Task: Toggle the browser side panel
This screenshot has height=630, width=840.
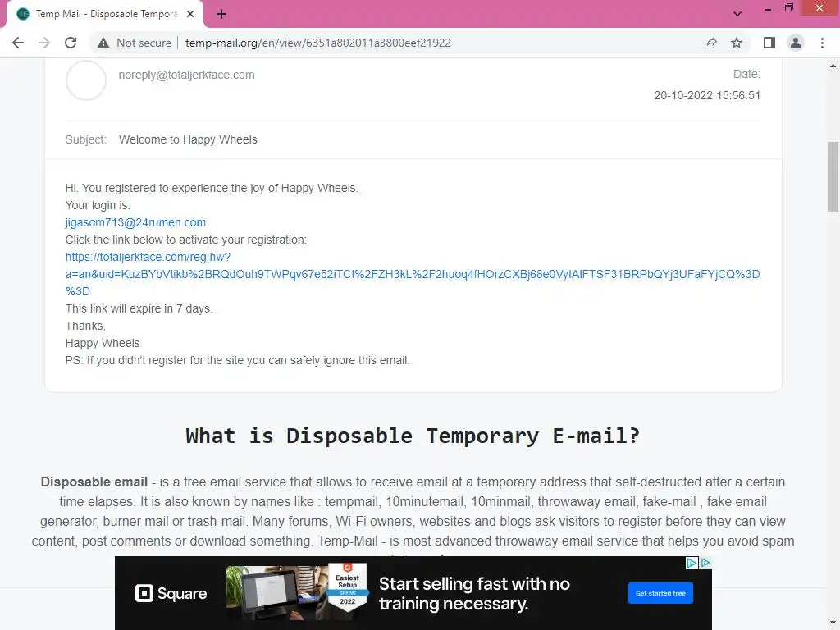Action: pyautogui.click(x=769, y=43)
